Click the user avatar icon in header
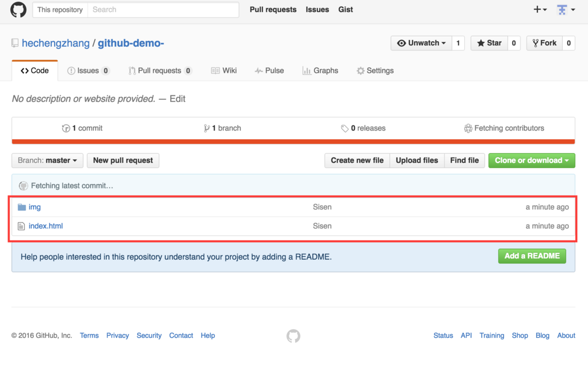The width and height of the screenshot is (588, 377). point(562,10)
